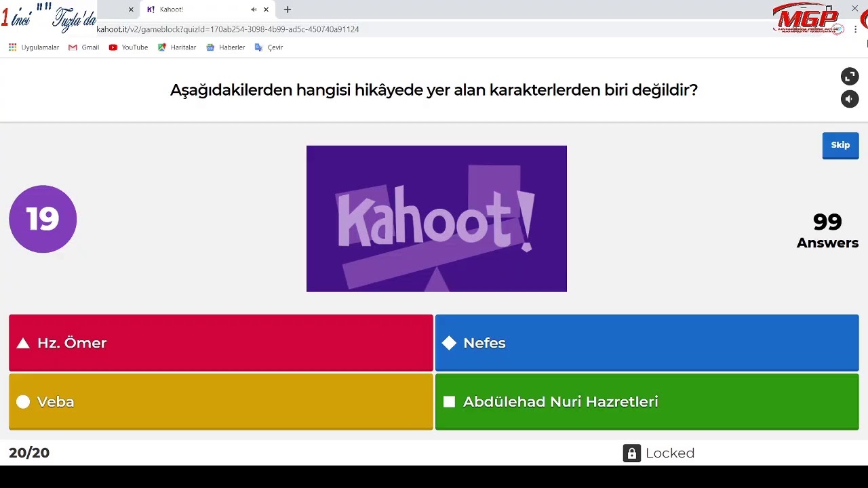Screen dimensions: 868x488
Task: Open the Gmail bookmark
Action: (x=84, y=47)
